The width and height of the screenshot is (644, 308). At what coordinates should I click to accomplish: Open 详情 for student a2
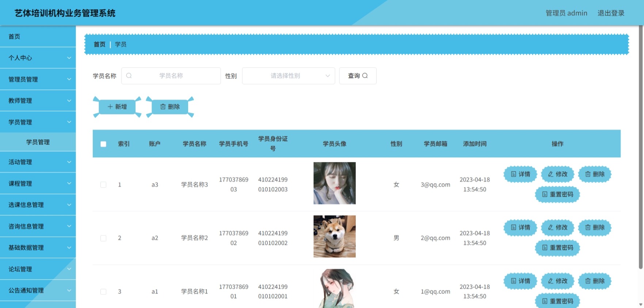[520, 227]
